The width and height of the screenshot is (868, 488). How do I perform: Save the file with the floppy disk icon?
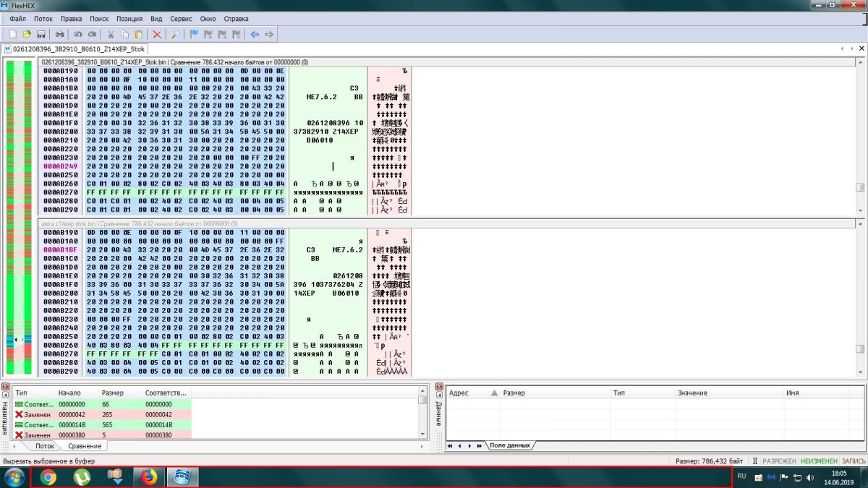41,34
